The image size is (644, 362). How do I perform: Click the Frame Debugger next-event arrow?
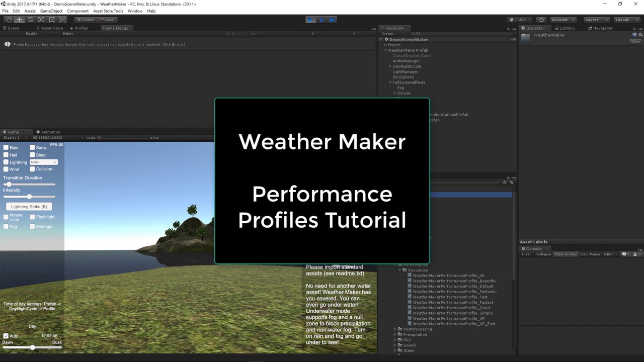[x=354, y=34]
